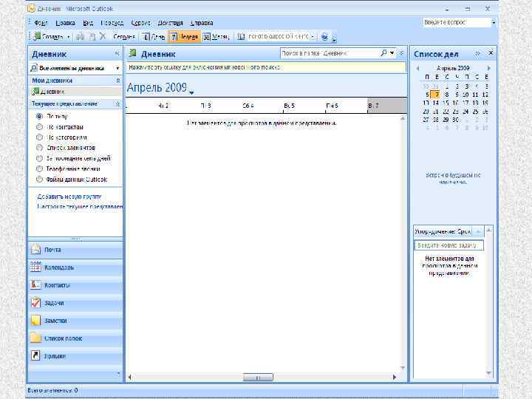Image resolution: width=532 pixels, height=399 pixels.
Task: Click the Сегодня today button
Action: (x=124, y=37)
